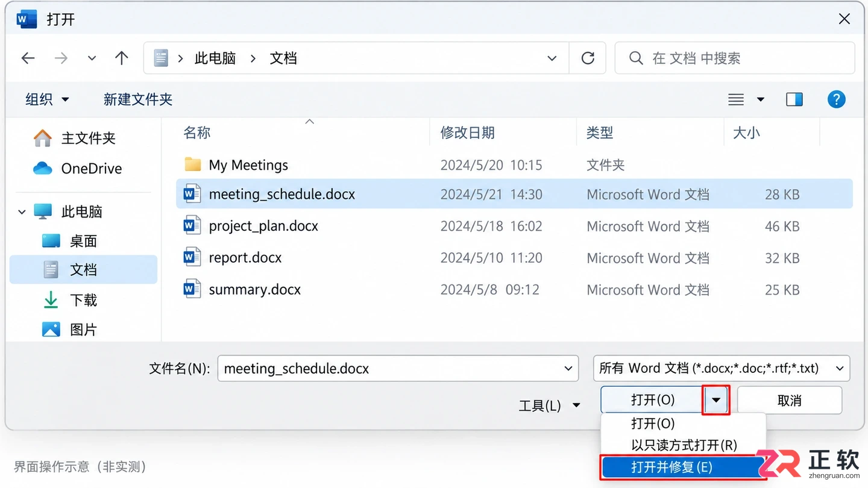Choose 打开并修复(E) menu entry
The image size is (868, 488).
click(x=683, y=467)
